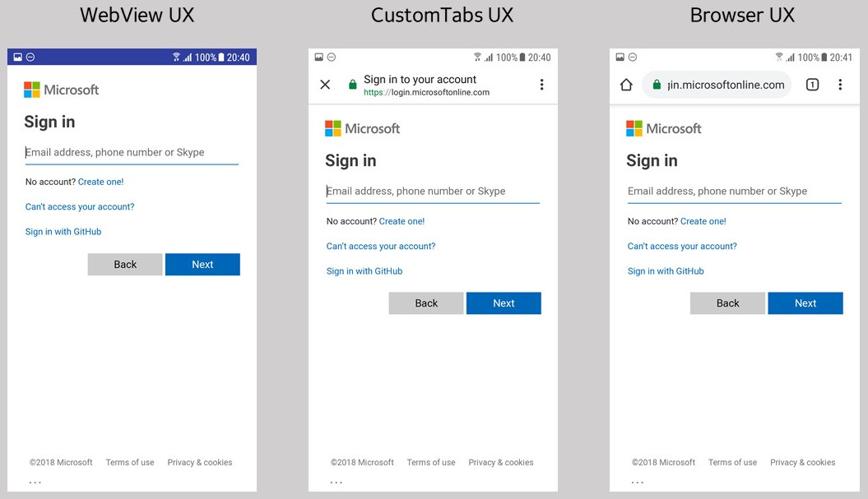
Task: Select 'Create one!' link in WebView UX
Action: 100,182
